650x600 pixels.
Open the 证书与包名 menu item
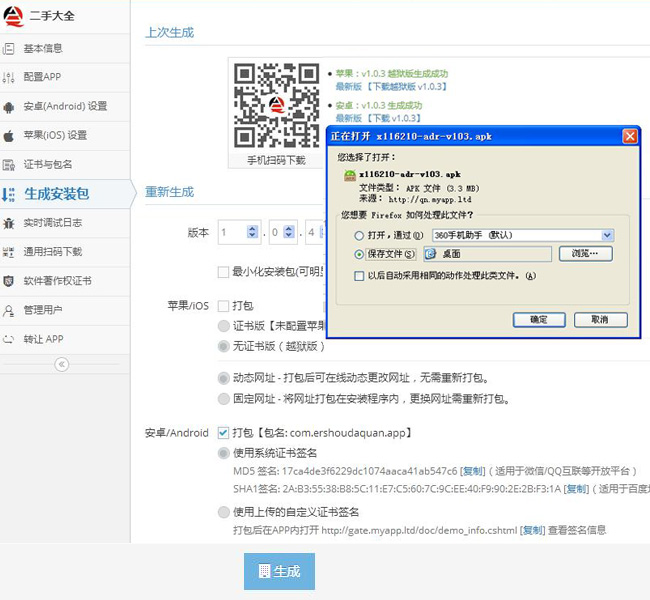(x=65, y=165)
